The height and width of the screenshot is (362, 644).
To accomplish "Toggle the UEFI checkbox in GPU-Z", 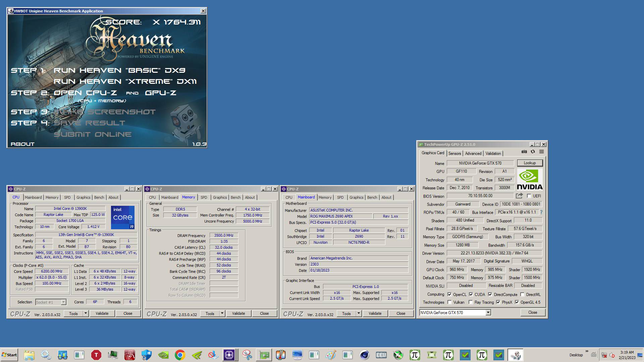I will pos(529,196).
